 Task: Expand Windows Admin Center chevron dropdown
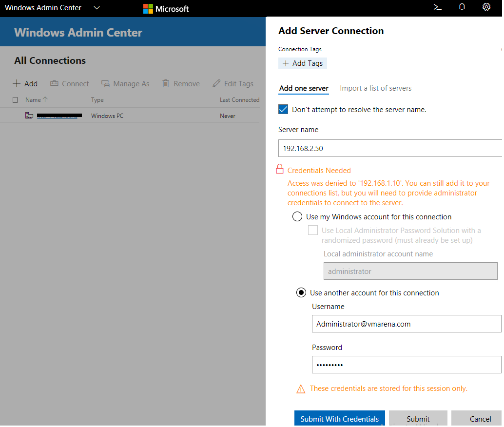(97, 8)
